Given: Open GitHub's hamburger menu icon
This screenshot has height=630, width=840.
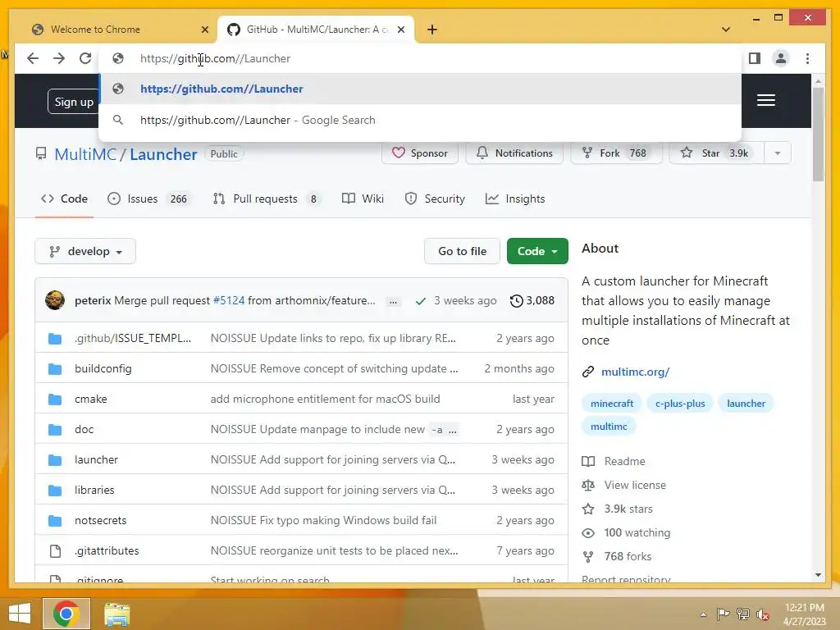Looking at the screenshot, I should pyautogui.click(x=766, y=100).
